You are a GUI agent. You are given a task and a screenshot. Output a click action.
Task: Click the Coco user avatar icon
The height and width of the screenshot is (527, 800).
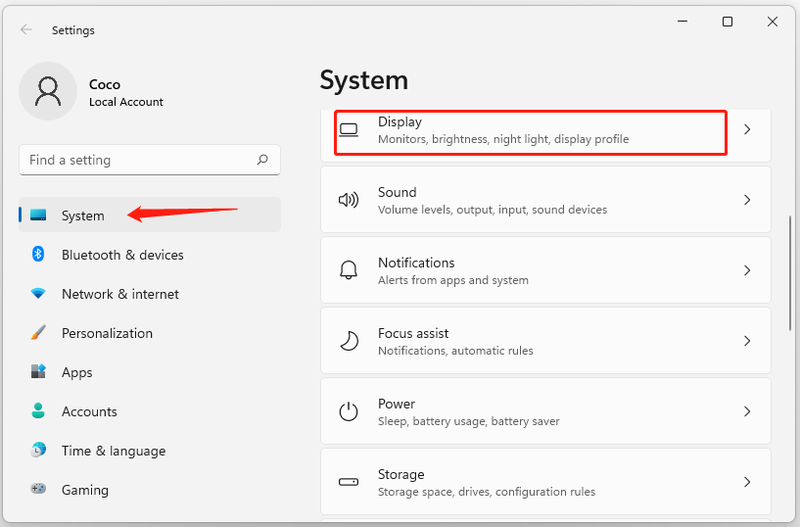tap(48, 91)
